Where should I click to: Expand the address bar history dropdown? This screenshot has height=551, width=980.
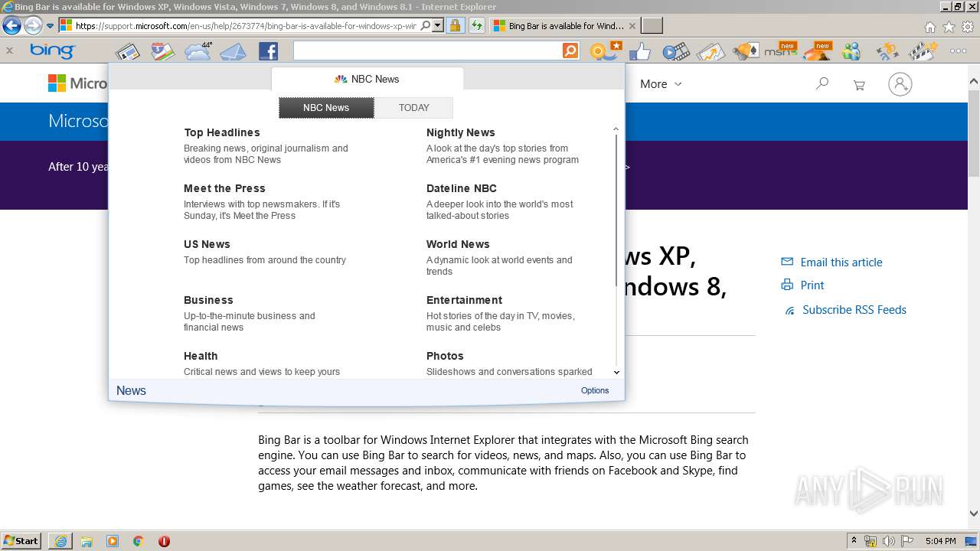click(438, 25)
